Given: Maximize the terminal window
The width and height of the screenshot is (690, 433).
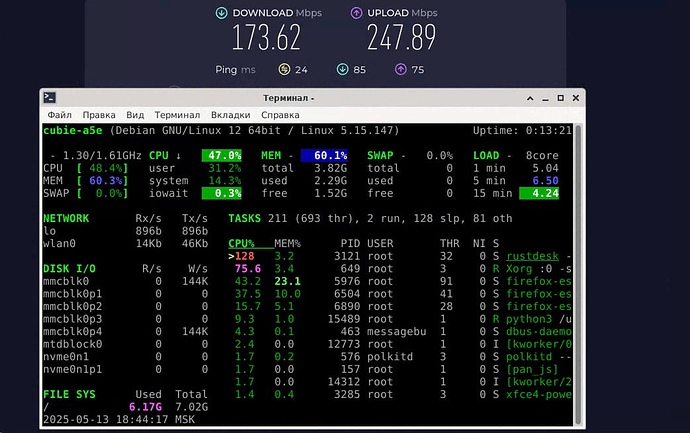Looking at the screenshot, I should click(x=560, y=98).
